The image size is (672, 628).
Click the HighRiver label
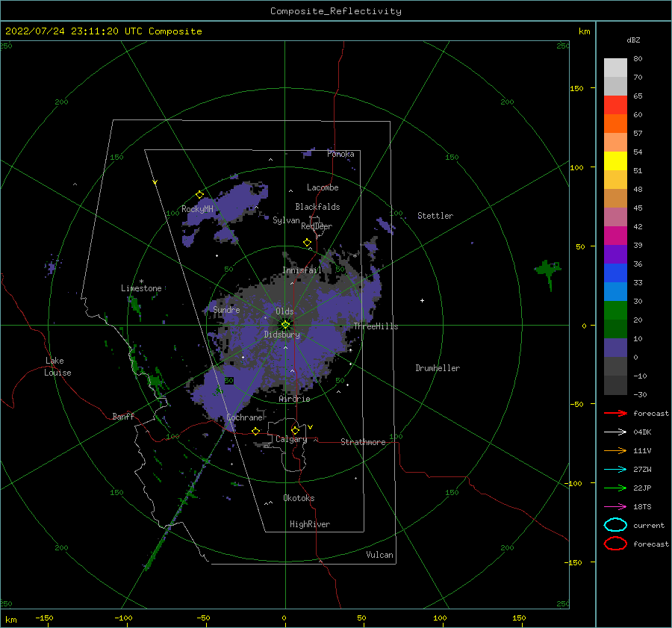point(310,524)
